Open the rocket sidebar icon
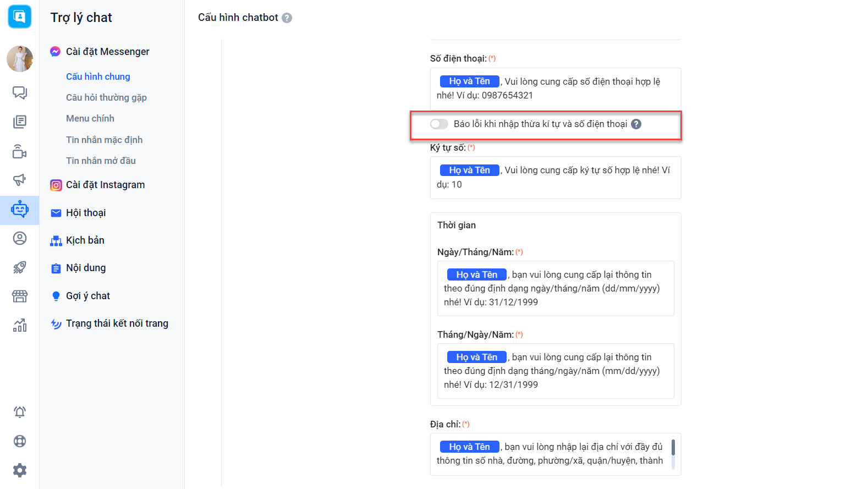 coord(20,267)
